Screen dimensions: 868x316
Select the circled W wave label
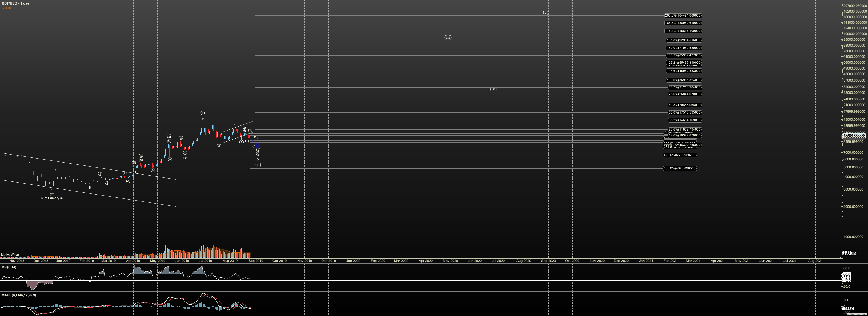pos(170,159)
